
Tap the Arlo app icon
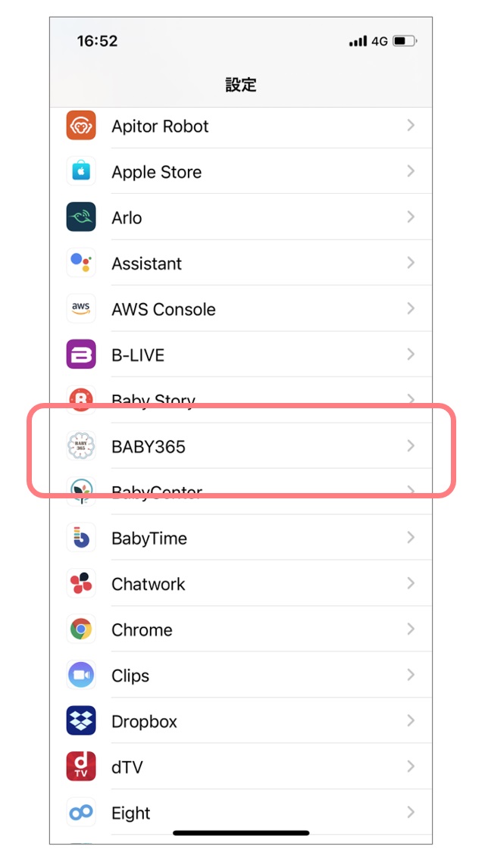click(81, 217)
